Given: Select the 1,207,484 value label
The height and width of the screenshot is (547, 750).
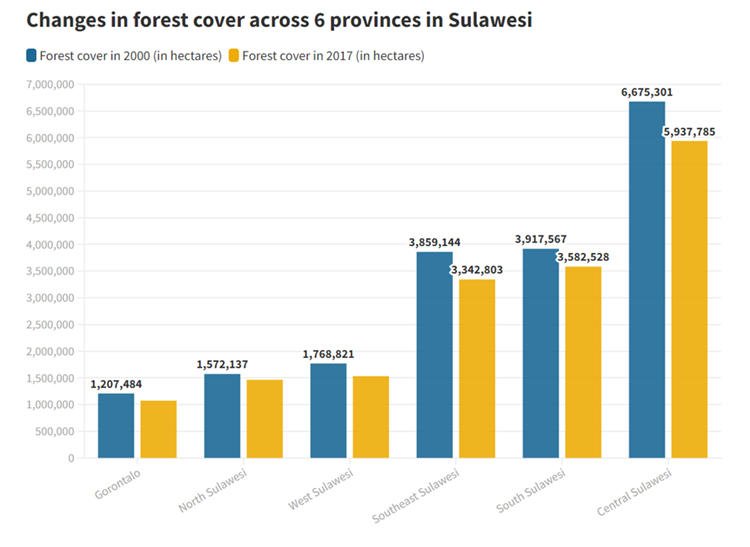Looking at the screenshot, I should coord(116,384).
